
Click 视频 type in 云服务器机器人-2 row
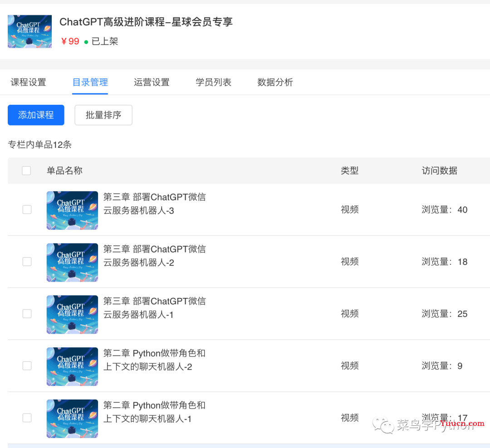tap(350, 262)
